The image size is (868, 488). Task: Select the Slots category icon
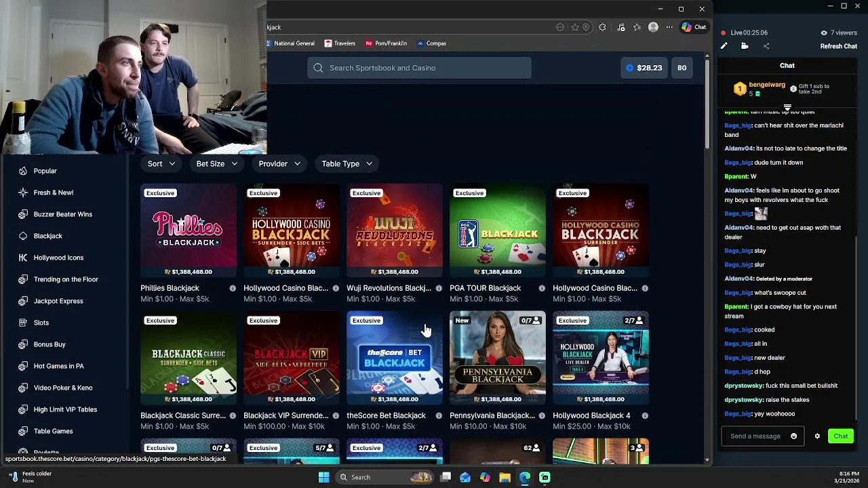point(23,323)
